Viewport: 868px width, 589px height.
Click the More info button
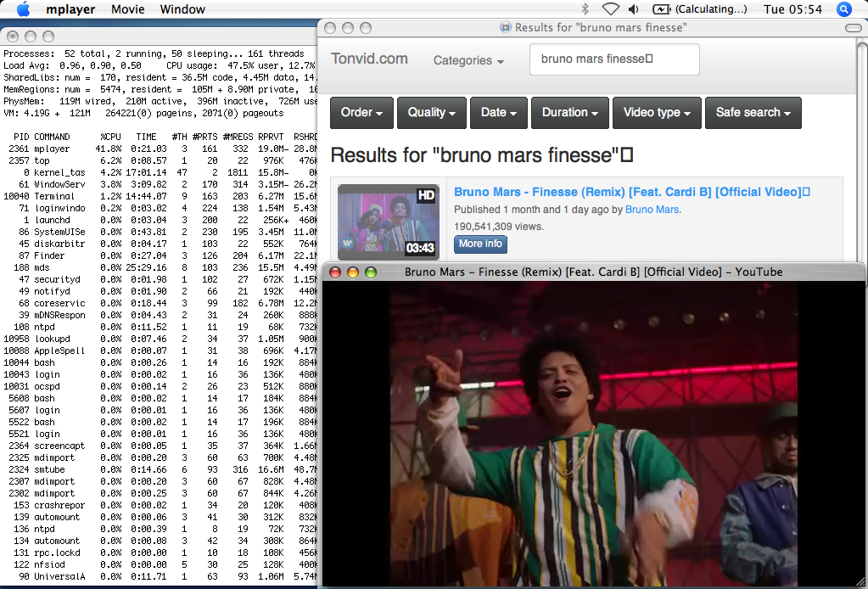tap(480, 244)
